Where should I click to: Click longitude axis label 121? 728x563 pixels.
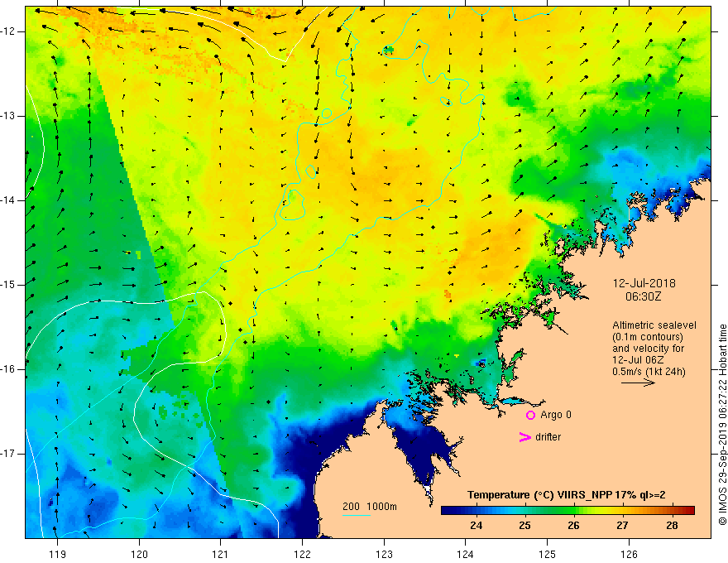pos(220,554)
